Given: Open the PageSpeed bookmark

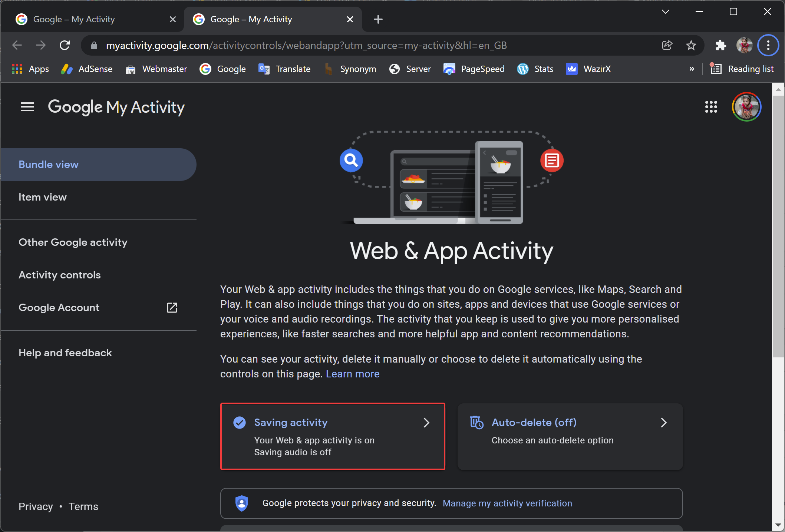Looking at the screenshot, I should tap(474, 69).
